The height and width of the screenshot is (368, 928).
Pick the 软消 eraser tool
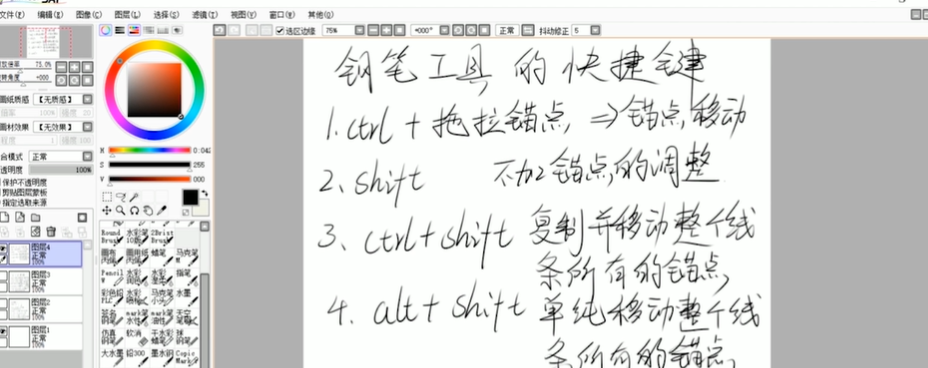[x=136, y=337]
